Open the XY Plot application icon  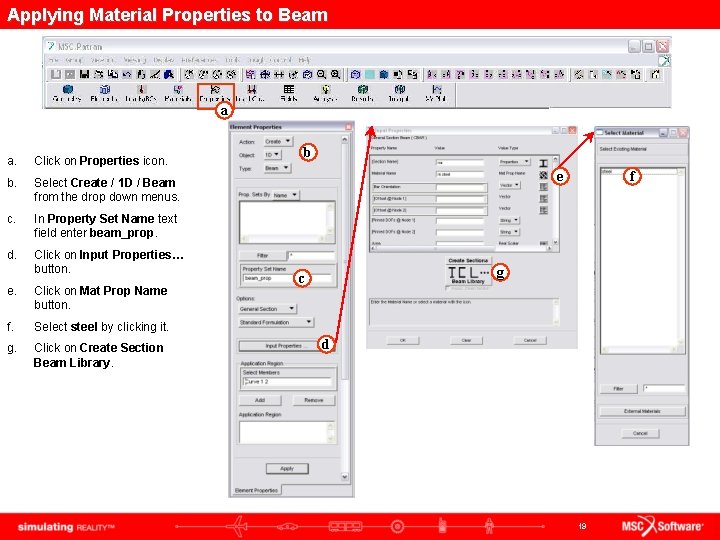point(436,93)
